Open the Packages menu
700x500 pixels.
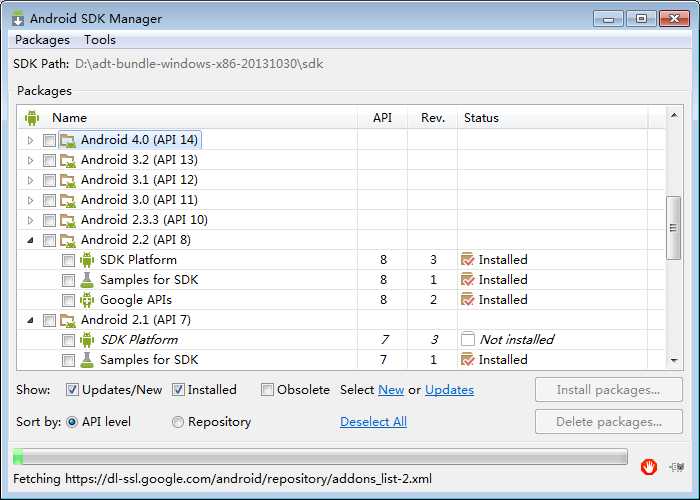coord(42,40)
